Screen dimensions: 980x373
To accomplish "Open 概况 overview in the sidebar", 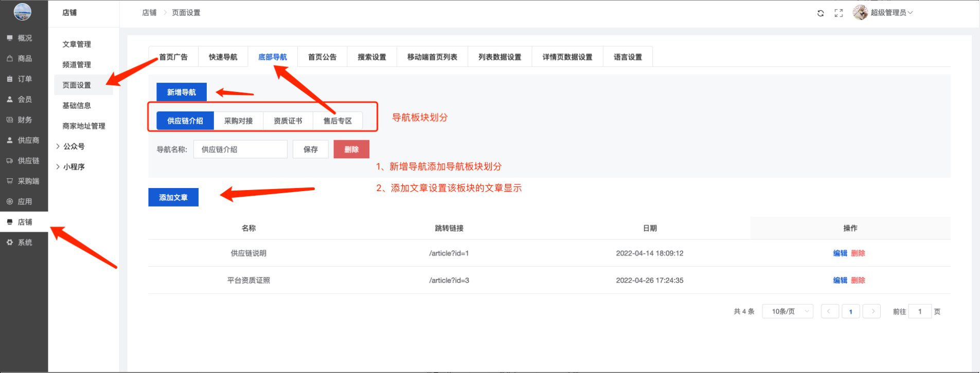I will click(x=24, y=38).
